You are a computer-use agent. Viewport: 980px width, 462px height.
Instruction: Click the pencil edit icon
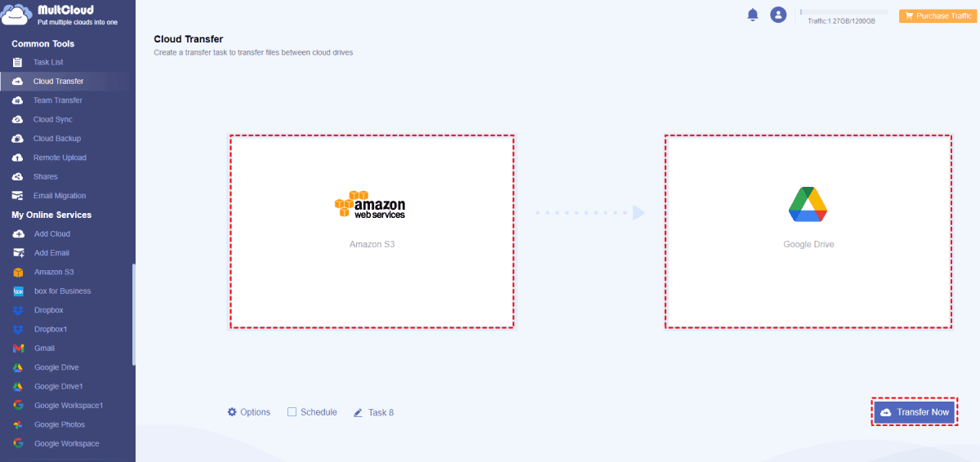(x=358, y=412)
